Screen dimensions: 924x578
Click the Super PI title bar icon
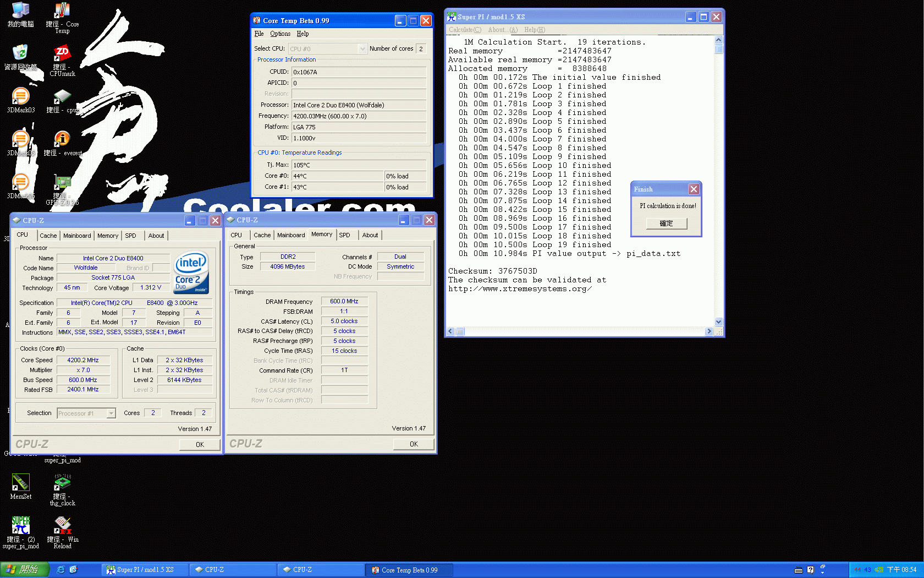(x=452, y=17)
